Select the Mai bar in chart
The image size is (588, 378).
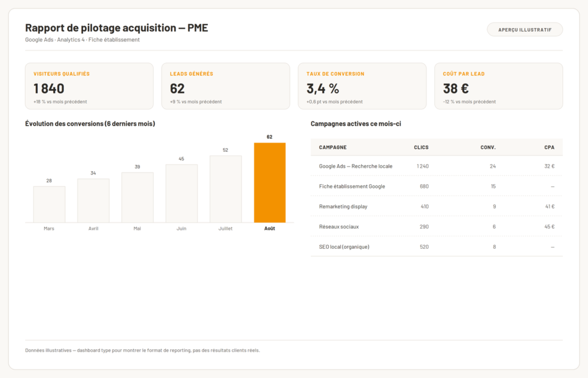(x=137, y=197)
